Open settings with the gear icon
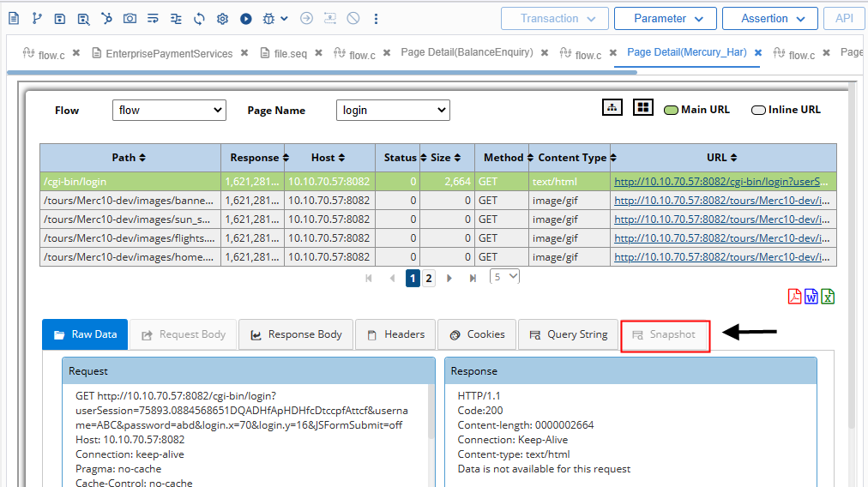This screenshot has height=487, width=868. click(x=222, y=19)
